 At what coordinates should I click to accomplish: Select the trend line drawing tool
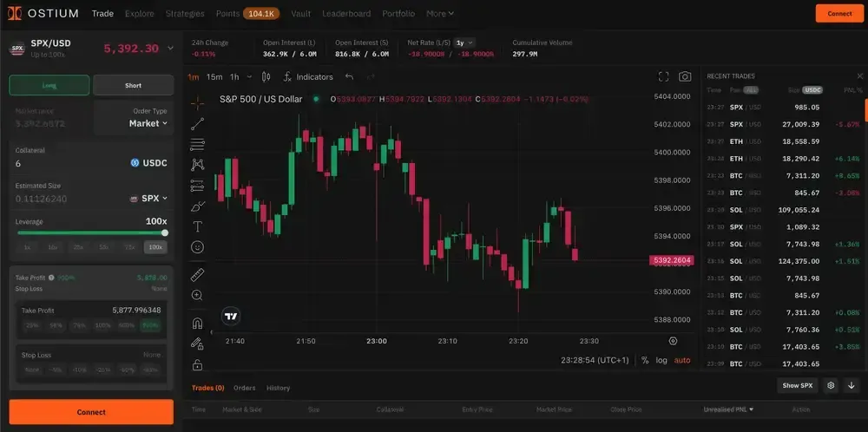point(198,124)
